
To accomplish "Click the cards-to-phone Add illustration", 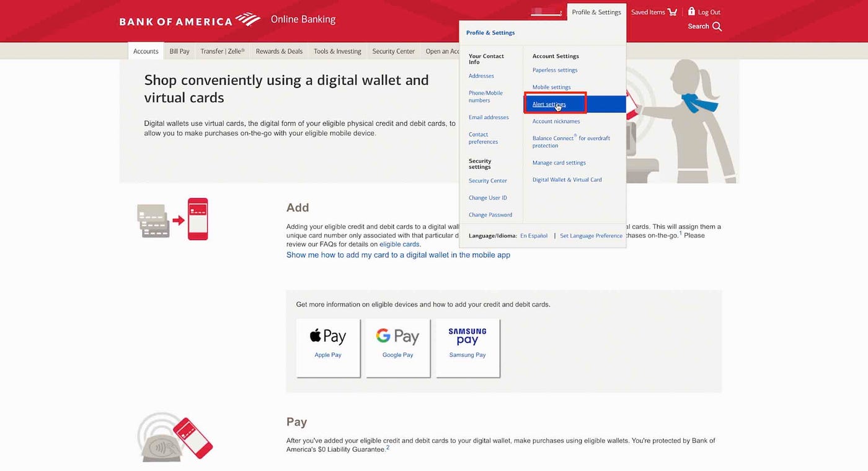I will click(173, 219).
